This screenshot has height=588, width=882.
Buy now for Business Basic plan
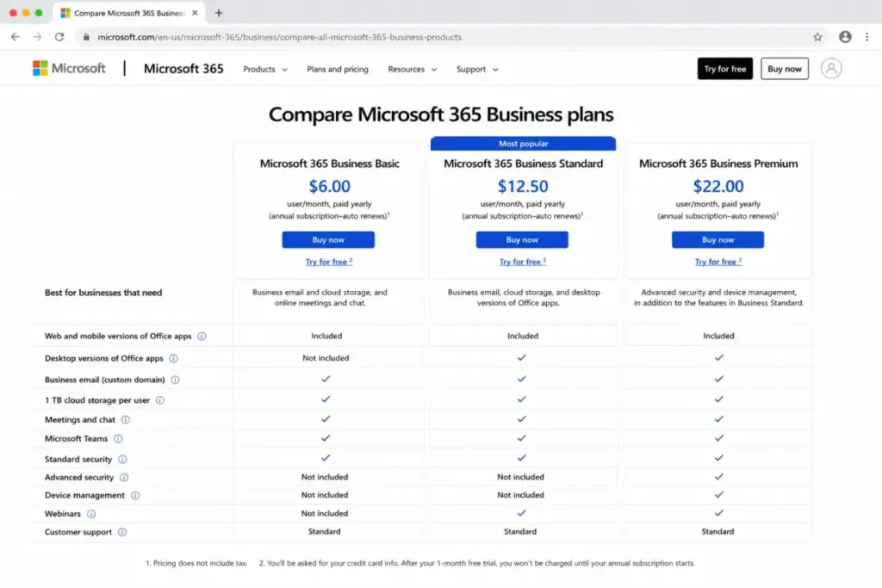[328, 239]
